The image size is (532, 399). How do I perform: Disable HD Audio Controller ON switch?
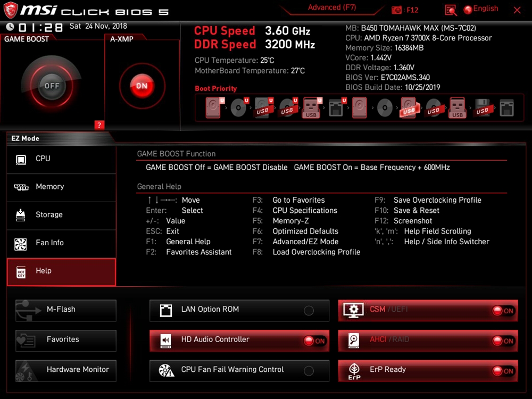314,340
